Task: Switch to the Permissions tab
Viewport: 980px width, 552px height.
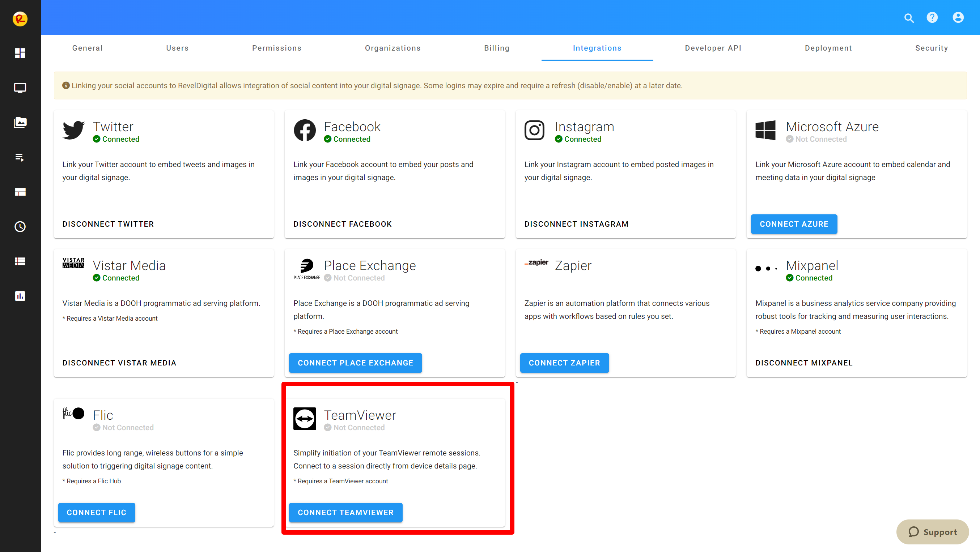Action: 277,48
